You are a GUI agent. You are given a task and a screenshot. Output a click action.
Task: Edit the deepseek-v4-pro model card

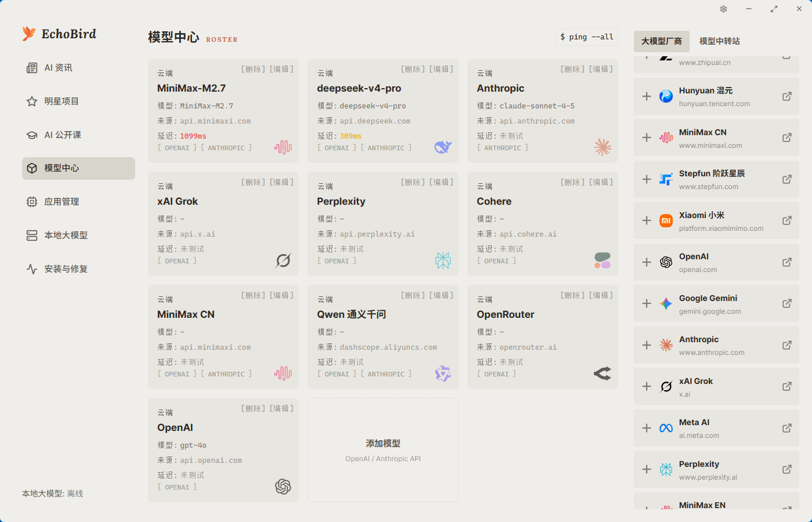click(441, 69)
